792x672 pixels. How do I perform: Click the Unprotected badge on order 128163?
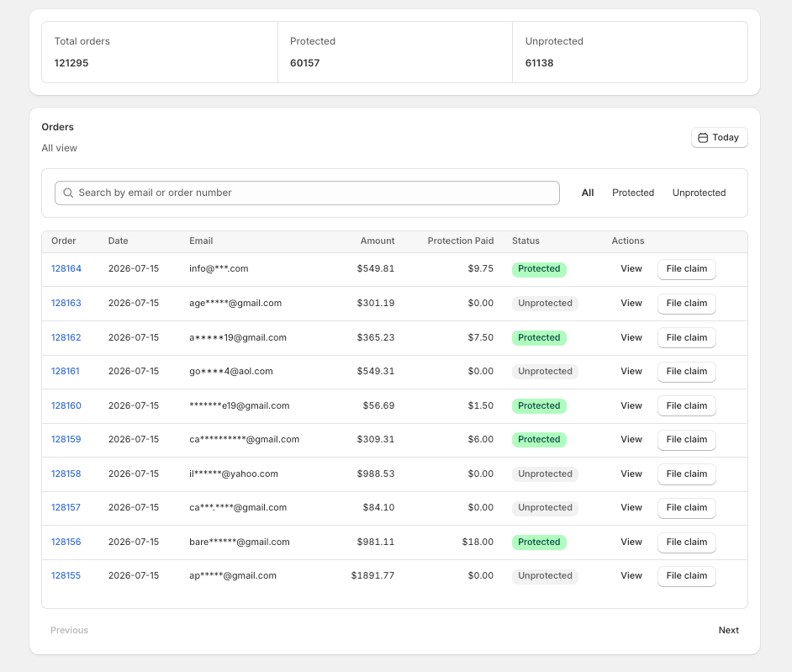point(545,303)
